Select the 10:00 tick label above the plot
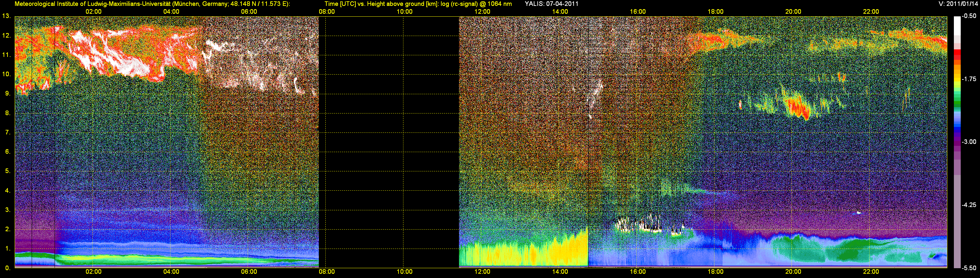The image size is (980, 278). tap(404, 11)
